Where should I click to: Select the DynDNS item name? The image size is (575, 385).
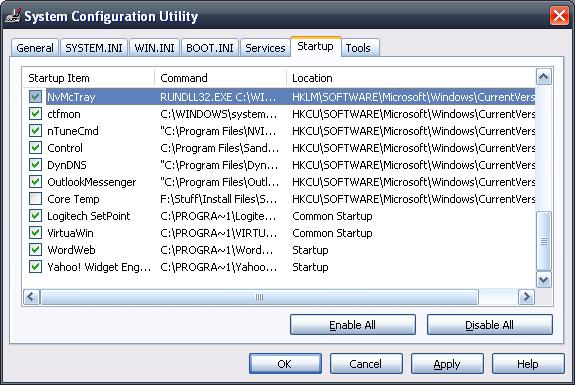(67, 165)
